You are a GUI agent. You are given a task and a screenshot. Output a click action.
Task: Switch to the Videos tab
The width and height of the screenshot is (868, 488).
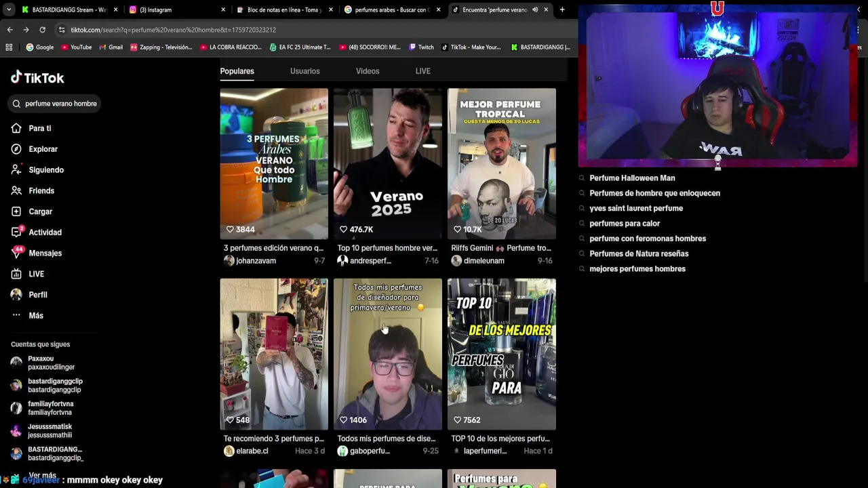(x=368, y=71)
